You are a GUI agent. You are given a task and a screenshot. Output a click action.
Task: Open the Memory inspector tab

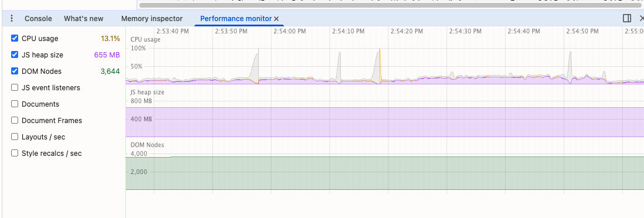[152, 19]
